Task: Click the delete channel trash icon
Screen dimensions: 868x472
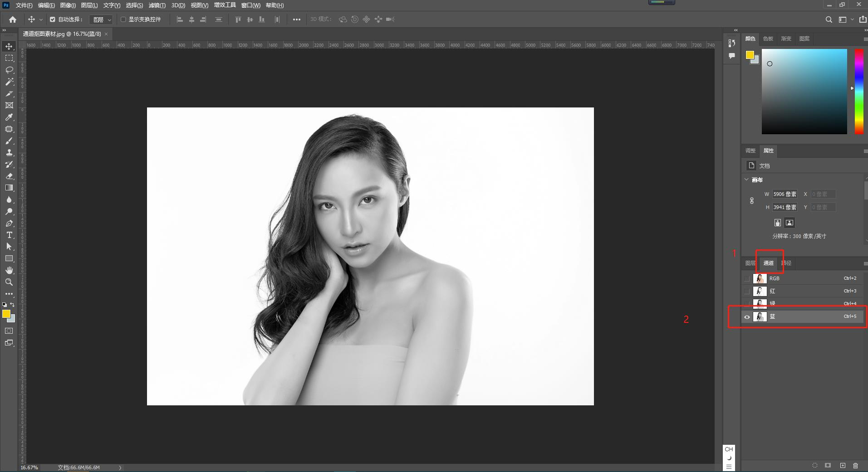Action: pyautogui.click(x=855, y=466)
